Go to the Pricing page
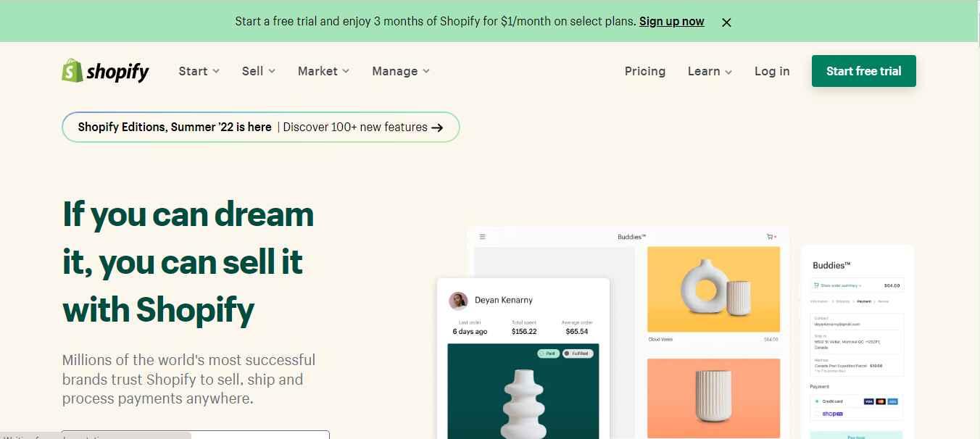 pos(645,71)
